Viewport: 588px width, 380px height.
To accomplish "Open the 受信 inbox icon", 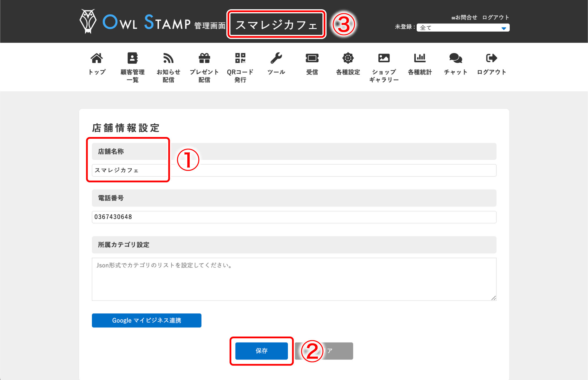I will [312, 64].
